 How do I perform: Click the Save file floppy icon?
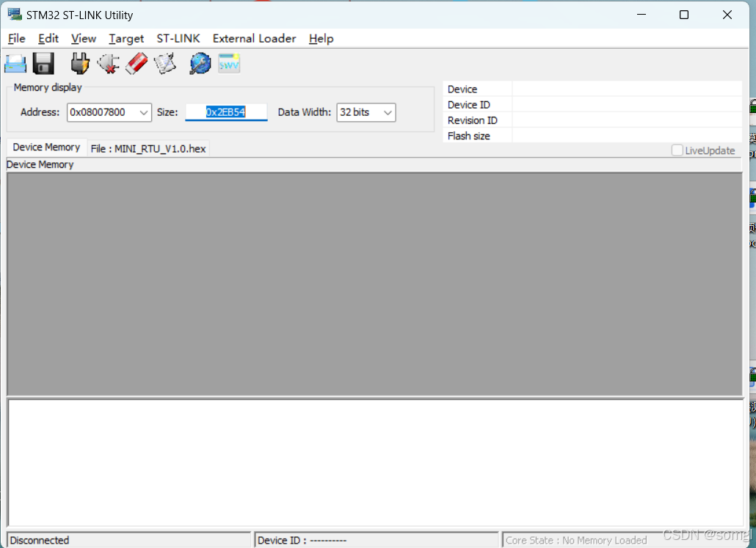pyautogui.click(x=43, y=64)
